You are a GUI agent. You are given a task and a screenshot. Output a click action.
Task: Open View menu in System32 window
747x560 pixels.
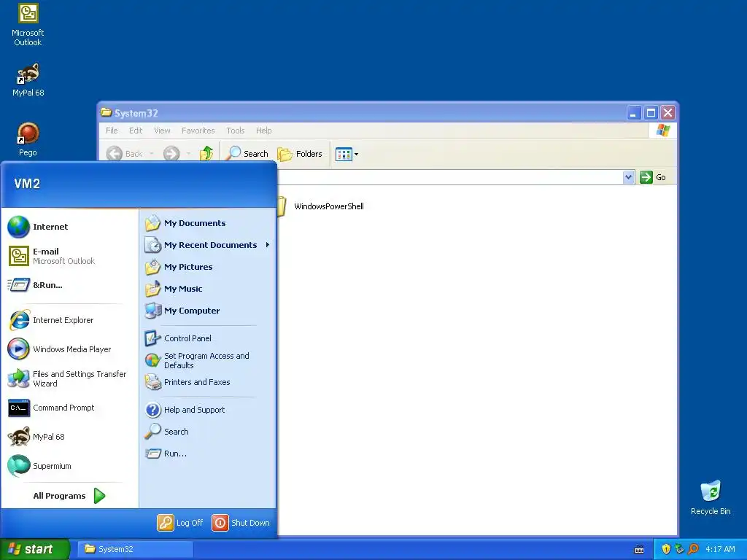click(162, 131)
